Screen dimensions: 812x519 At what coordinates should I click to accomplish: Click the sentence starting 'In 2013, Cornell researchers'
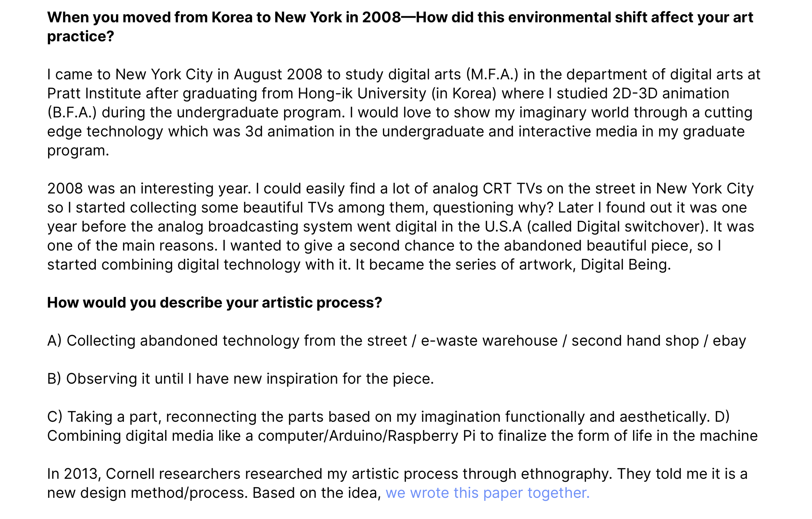click(x=398, y=483)
